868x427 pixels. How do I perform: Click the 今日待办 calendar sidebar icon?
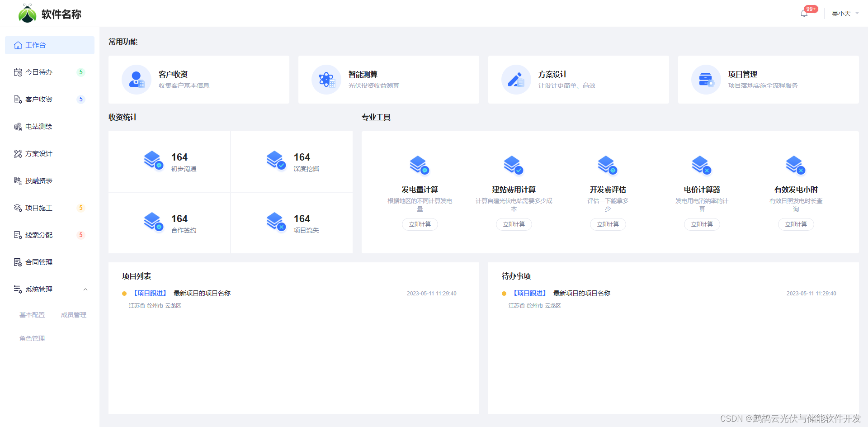click(x=18, y=72)
